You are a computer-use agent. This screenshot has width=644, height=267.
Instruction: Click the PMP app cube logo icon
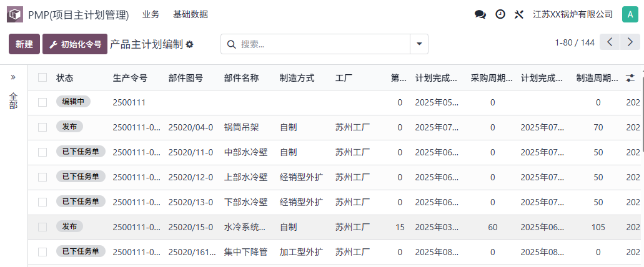point(14,14)
